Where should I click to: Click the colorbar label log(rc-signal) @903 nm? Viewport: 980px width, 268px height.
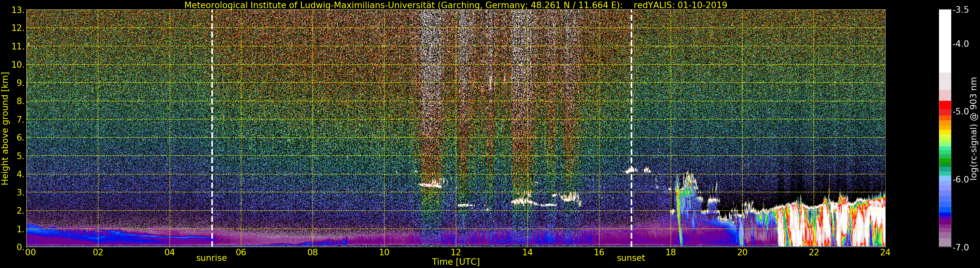973,128
